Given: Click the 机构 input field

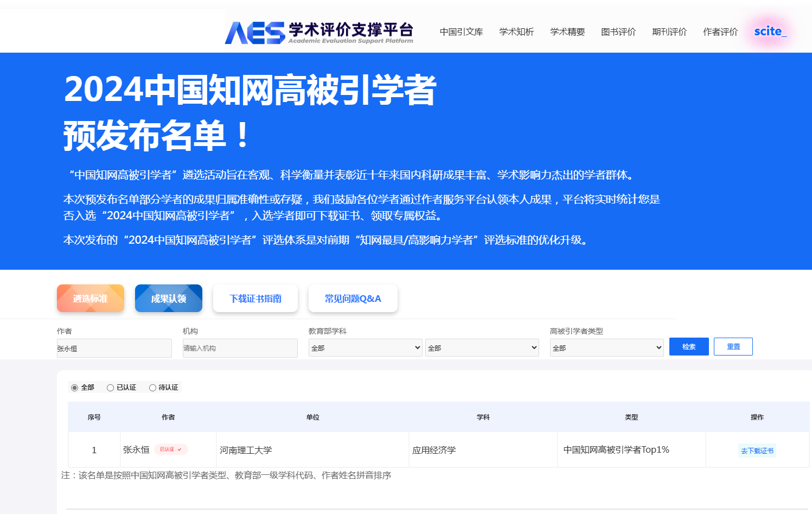Looking at the screenshot, I should (x=240, y=348).
